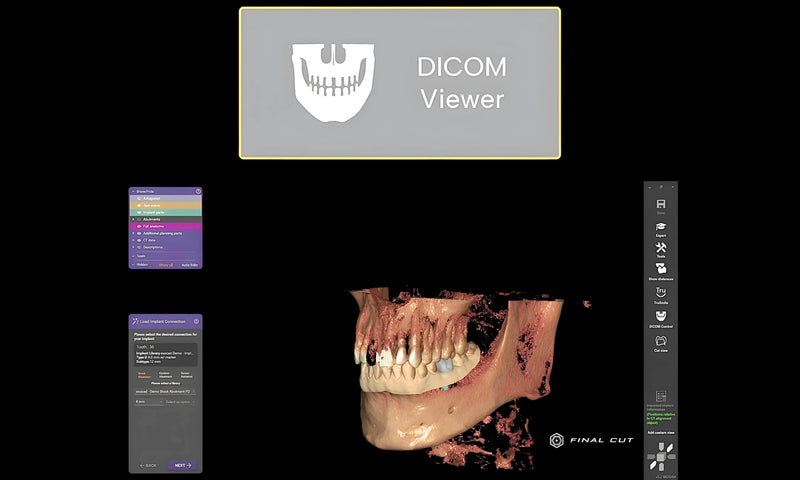Open the Select an option dropdown
The height and width of the screenshot is (480, 800).
click(x=180, y=402)
